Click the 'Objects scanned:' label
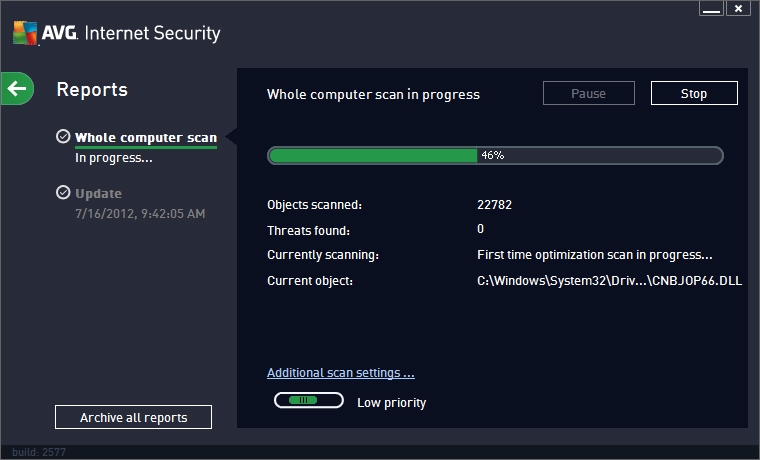760x460 pixels. pyautogui.click(x=315, y=205)
